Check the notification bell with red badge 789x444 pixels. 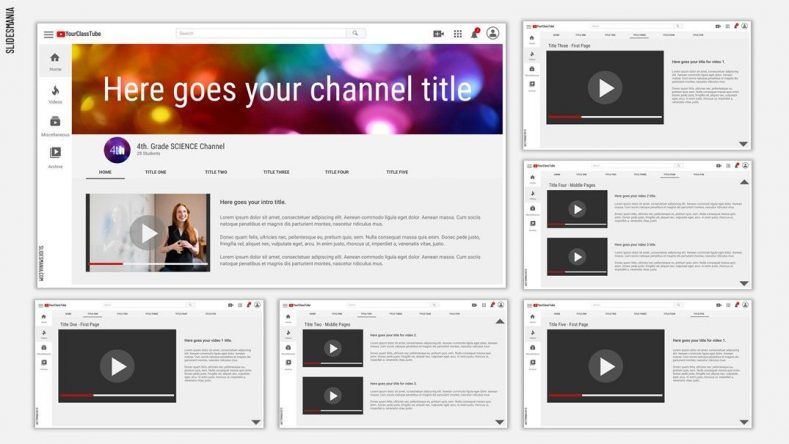[475, 34]
